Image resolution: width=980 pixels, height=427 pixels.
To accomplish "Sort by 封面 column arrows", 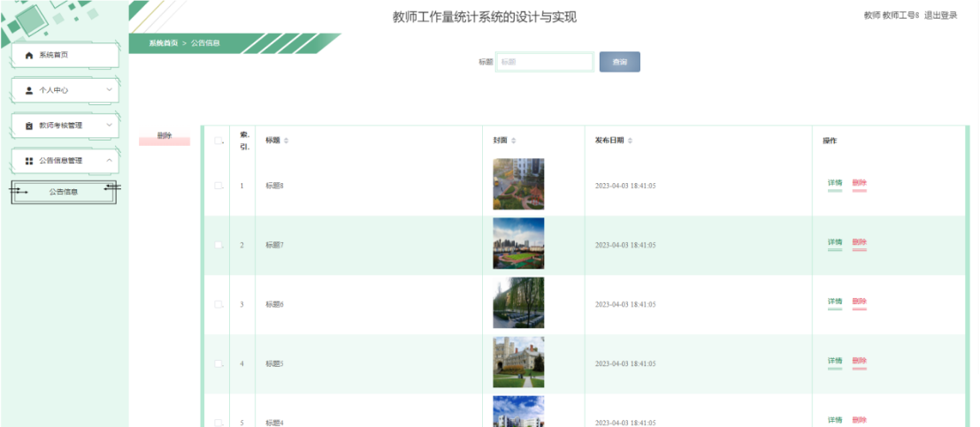I will coord(513,141).
